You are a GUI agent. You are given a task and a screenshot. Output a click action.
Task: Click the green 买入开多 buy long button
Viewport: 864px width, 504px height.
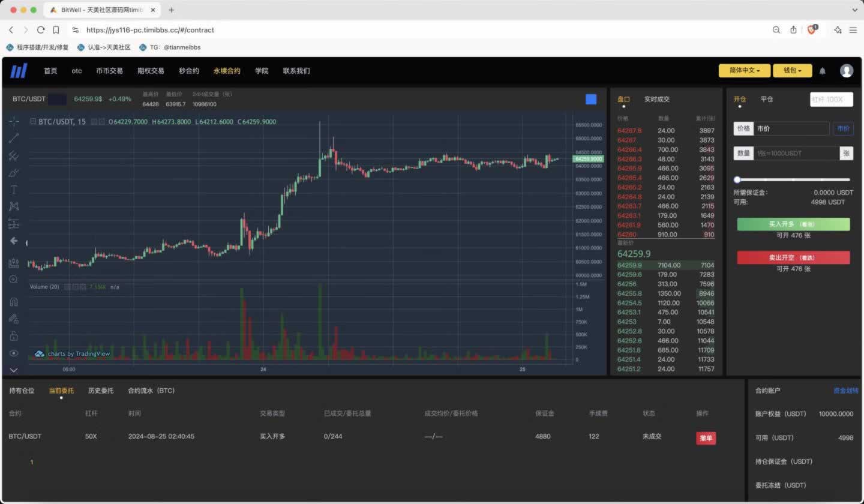[x=793, y=224]
